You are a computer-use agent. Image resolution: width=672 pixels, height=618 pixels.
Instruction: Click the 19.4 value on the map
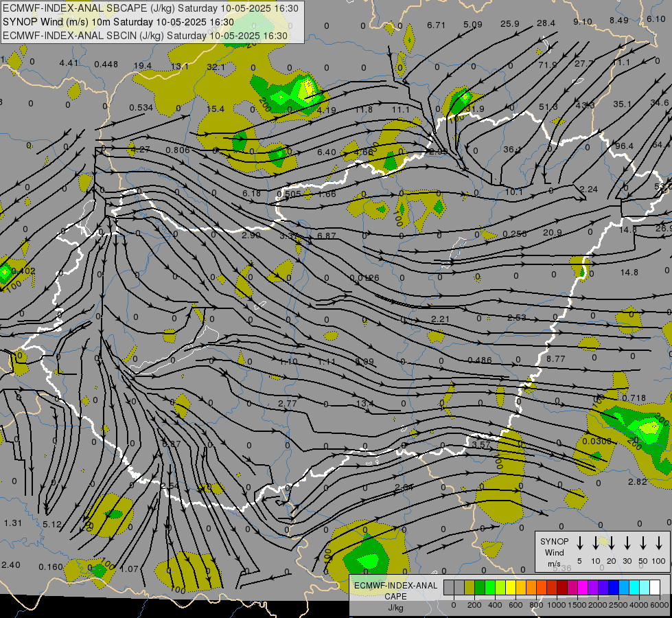click(142, 66)
